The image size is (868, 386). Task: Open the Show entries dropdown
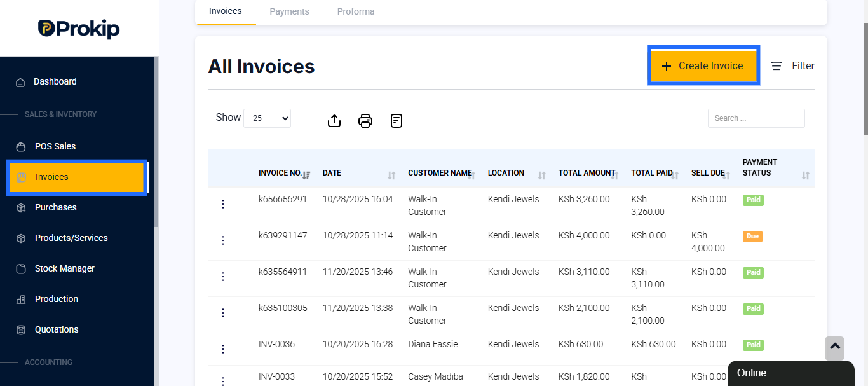(x=267, y=118)
